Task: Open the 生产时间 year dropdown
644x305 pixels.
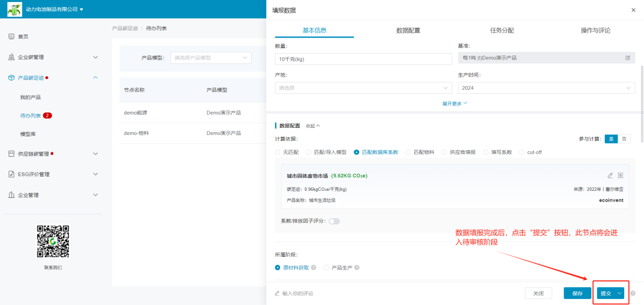Action: pos(546,88)
